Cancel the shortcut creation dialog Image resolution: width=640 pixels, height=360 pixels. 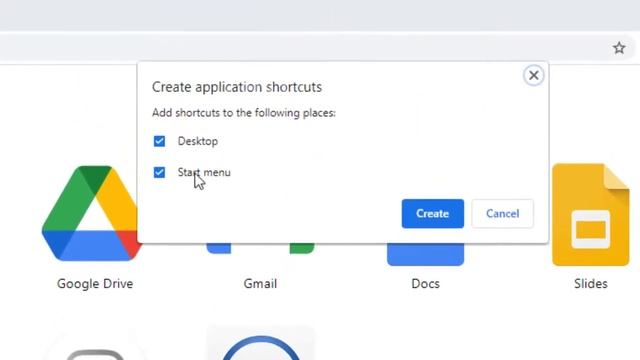tap(502, 213)
